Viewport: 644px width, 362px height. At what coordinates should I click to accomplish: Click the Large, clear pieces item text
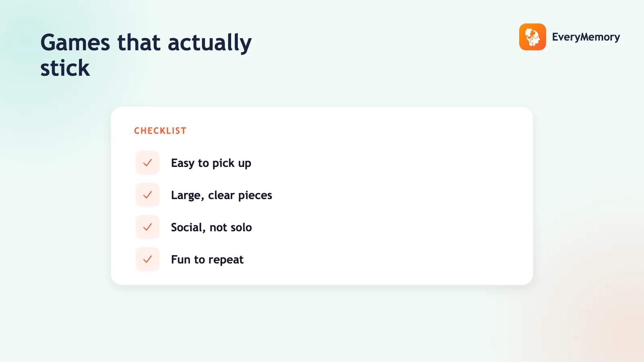tap(221, 195)
